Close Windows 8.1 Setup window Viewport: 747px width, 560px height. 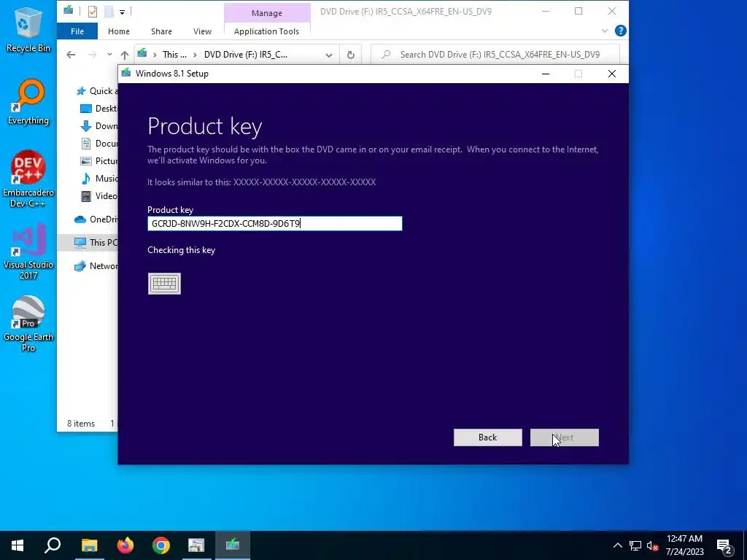(x=612, y=74)
